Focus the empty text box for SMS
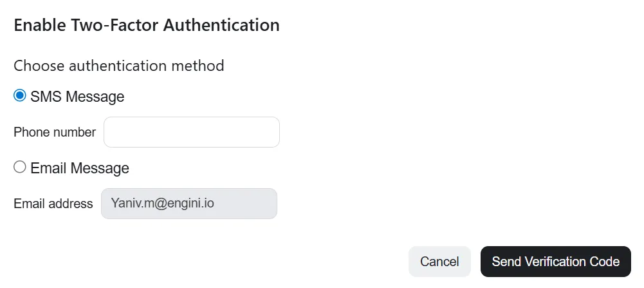 coord(191,132)
